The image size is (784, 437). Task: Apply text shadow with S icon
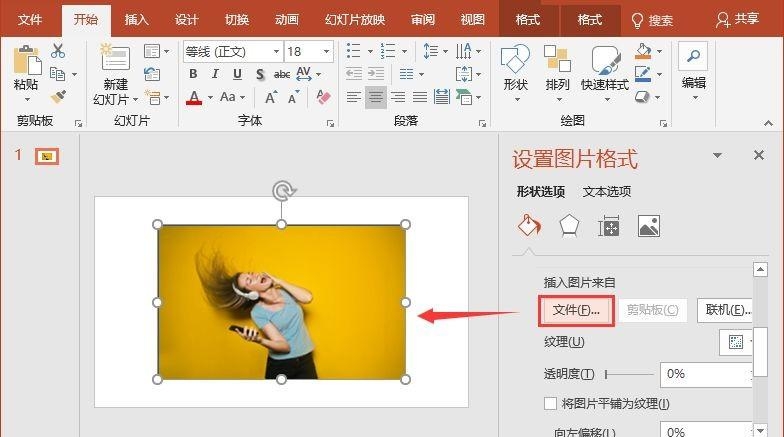(259, 74)
